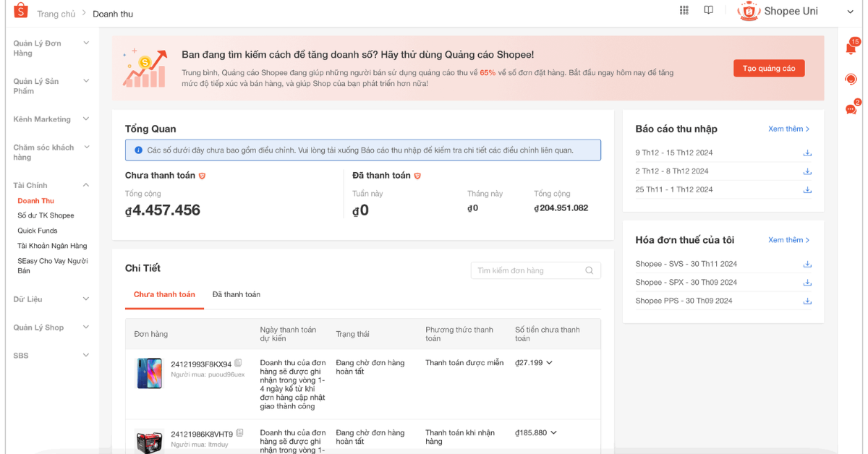This screenshot has height=454, width=868.
Task: Click the Tạo quảng cáo button
Action: point(768,68)
